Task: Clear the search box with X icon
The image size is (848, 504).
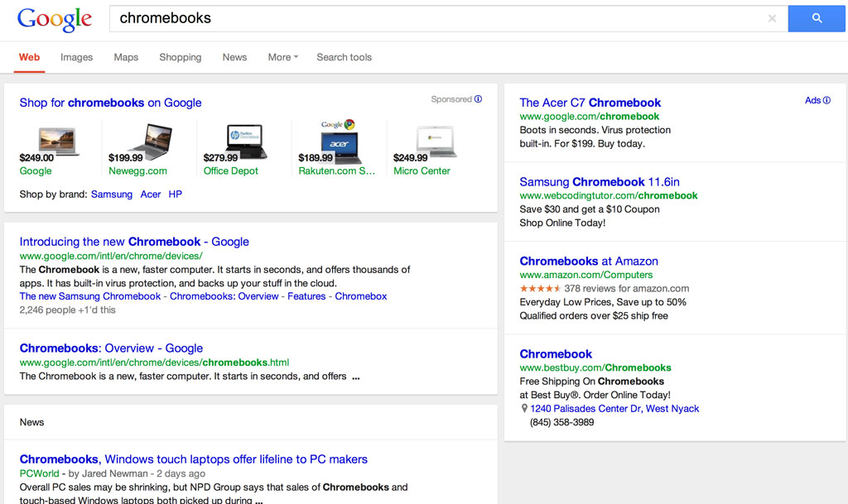Action: pos(772,18)
